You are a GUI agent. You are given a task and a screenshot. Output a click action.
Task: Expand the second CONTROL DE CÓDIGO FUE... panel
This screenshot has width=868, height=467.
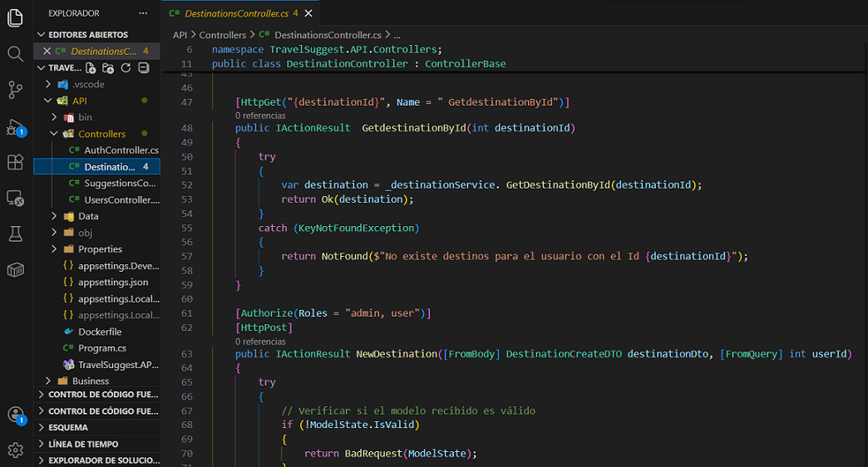97,411
